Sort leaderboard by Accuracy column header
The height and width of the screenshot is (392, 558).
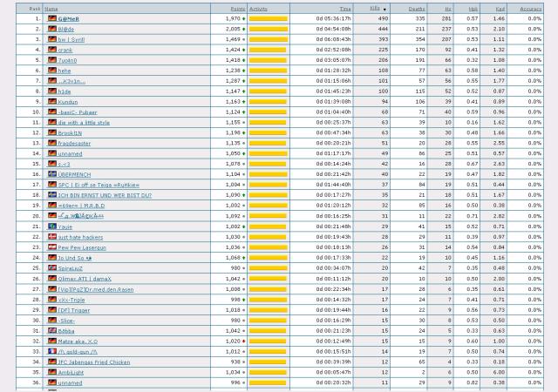click(530, 8)
